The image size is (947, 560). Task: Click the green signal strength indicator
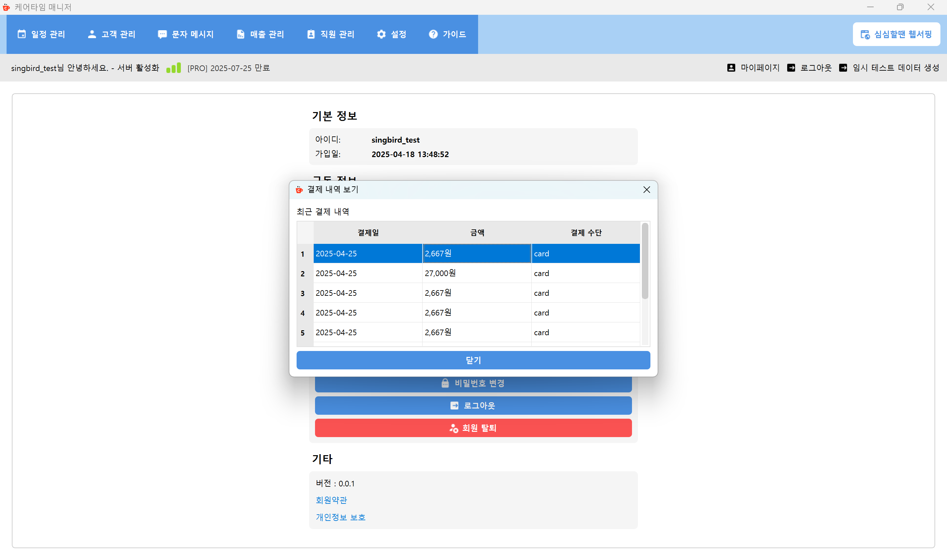pos(173,68)
